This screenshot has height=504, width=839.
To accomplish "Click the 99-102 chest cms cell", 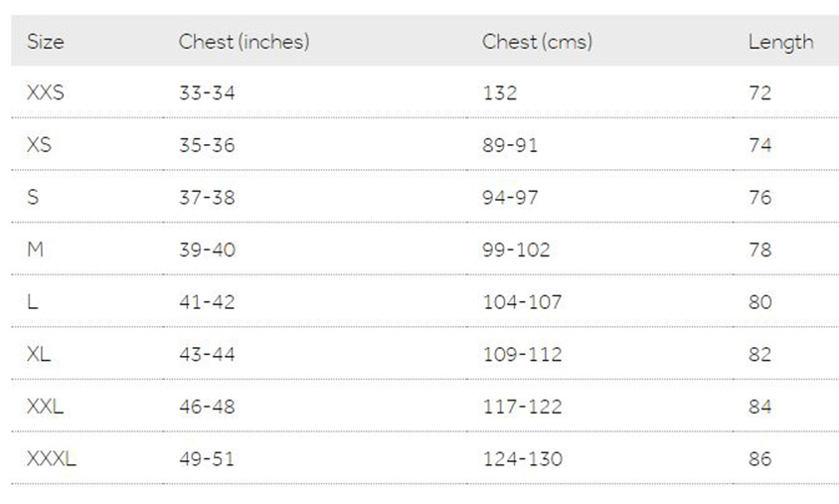I will [516, 250].
